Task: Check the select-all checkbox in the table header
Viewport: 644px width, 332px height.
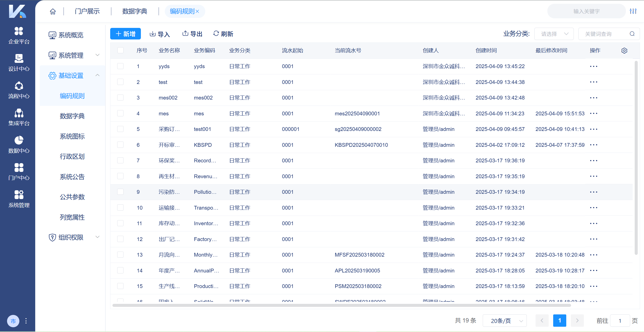Action: pyautogui.click(x=120, y=50)
